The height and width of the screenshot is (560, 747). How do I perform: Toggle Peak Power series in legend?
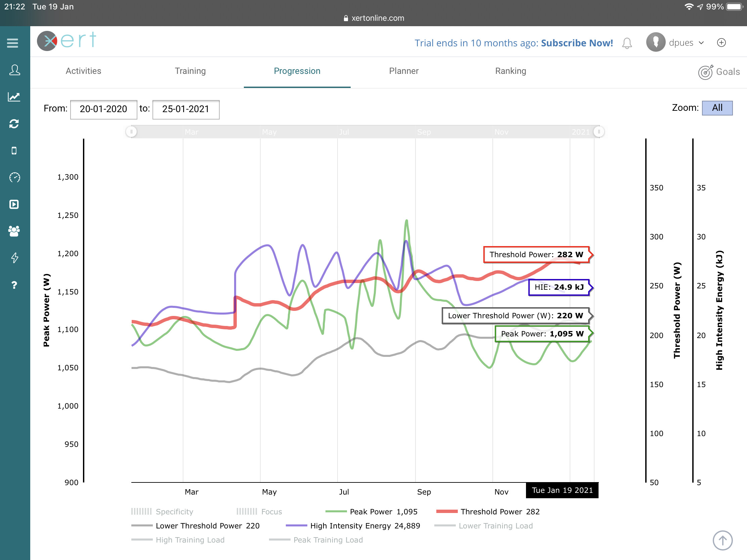click(x=371, y=512)
